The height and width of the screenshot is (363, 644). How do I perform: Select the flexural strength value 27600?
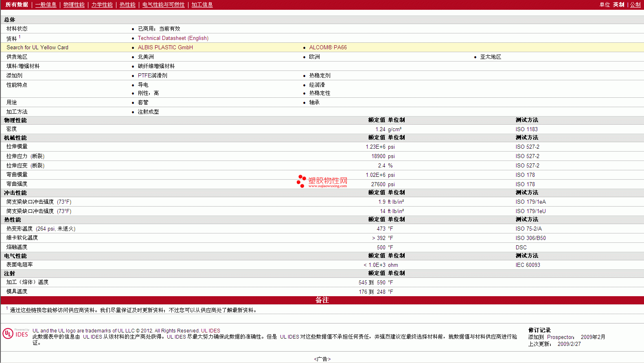point(378,184)
